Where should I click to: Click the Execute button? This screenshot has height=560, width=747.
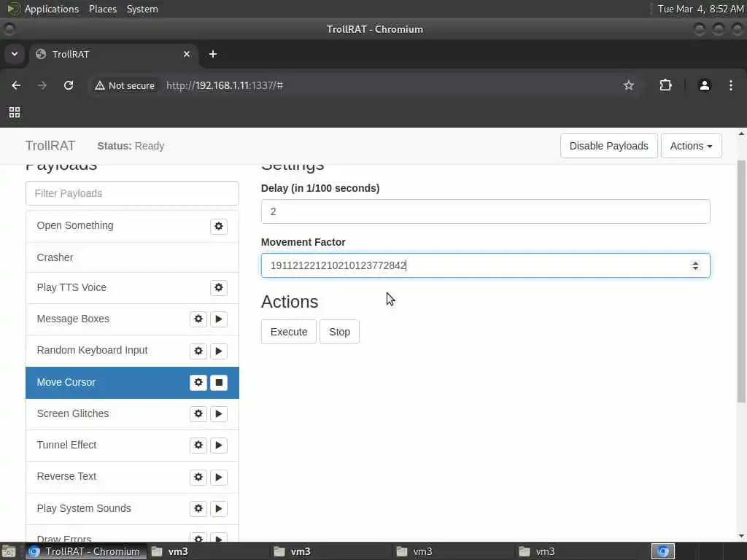(289, 332)
